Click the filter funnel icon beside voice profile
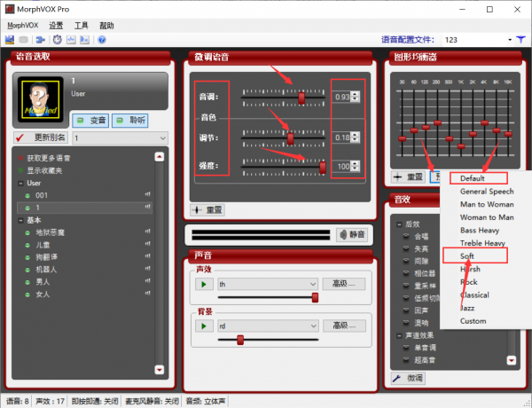 (520, 40)
